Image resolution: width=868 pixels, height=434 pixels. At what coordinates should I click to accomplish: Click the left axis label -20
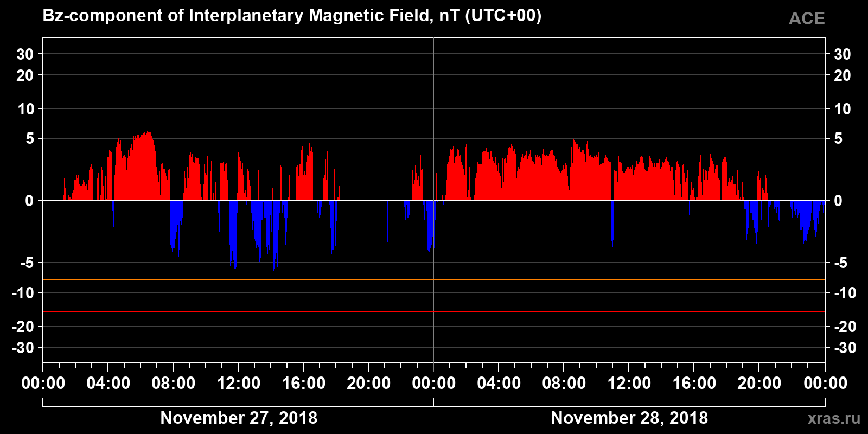click(x=23, y=327)
